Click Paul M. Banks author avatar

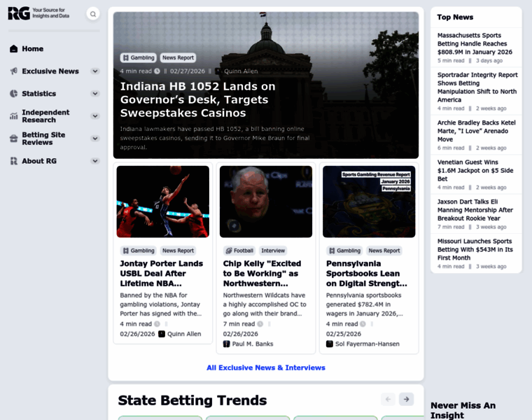(226, 344)
